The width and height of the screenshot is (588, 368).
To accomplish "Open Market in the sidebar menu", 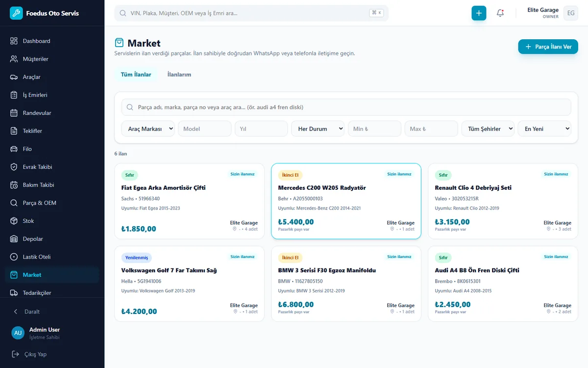I will [x=52, y=275].
